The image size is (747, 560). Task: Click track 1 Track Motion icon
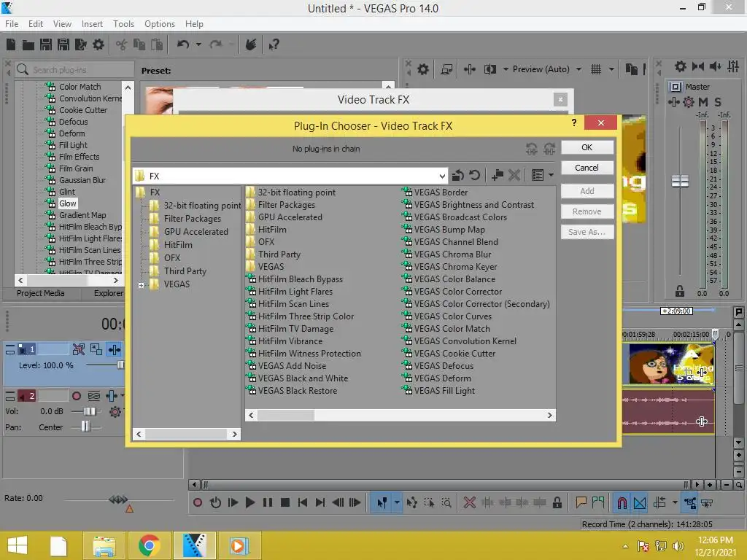(x=96, y=349)
